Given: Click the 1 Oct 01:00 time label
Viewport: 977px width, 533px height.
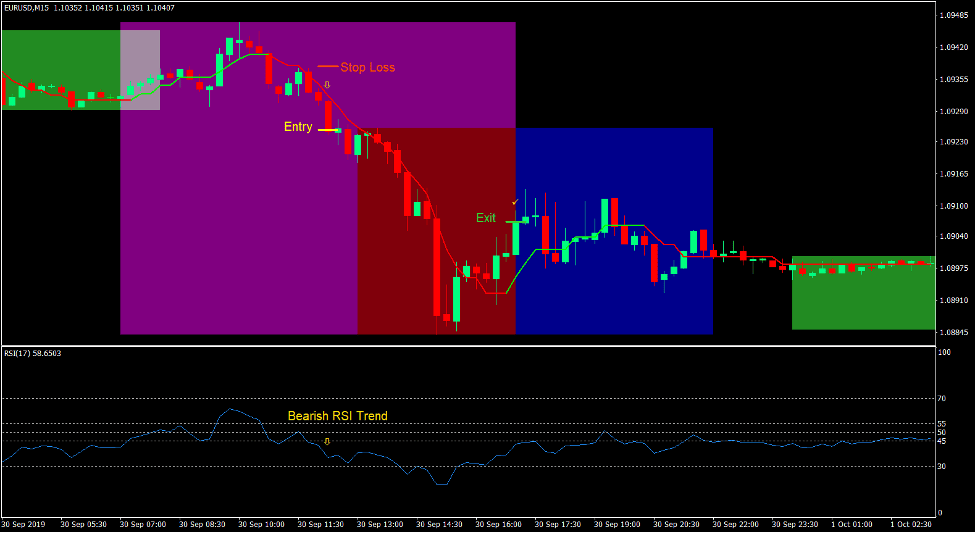Looking at the screenshot, I should tap(851, 524).
